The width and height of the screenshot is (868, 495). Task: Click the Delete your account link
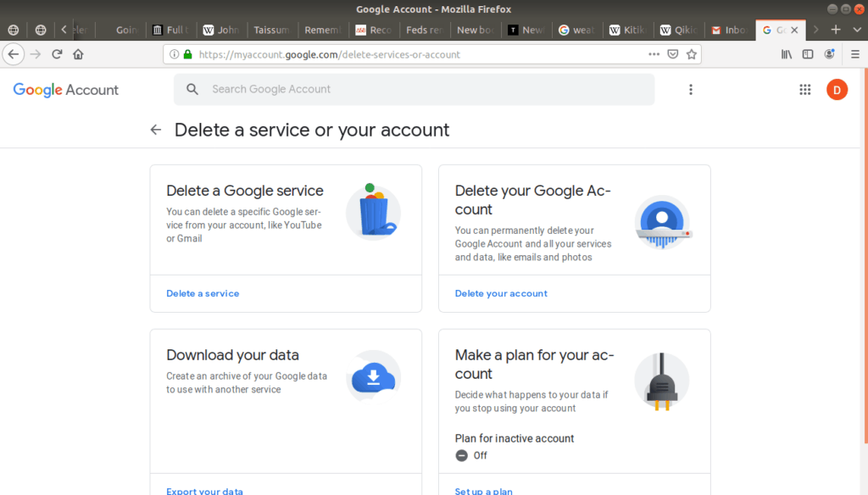(501, 293)
